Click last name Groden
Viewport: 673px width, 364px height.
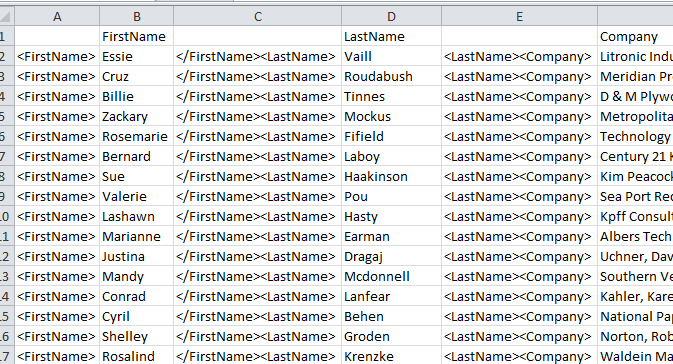391,337
